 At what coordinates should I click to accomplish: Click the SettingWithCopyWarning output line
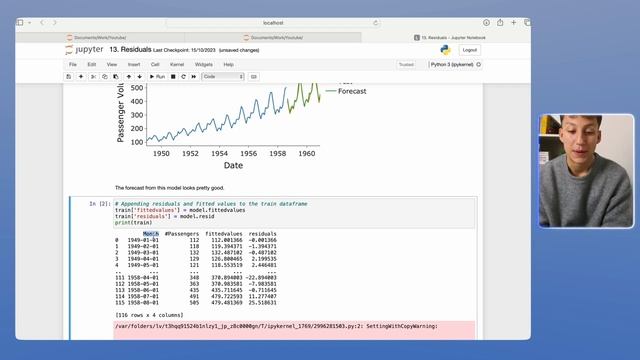point(276,326)
